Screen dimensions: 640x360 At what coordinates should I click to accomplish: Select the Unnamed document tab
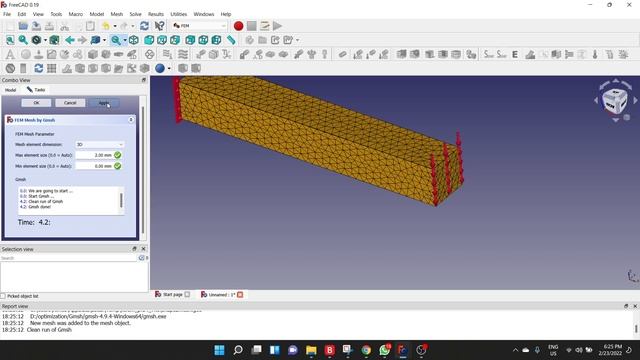click(x=222, y=294)
